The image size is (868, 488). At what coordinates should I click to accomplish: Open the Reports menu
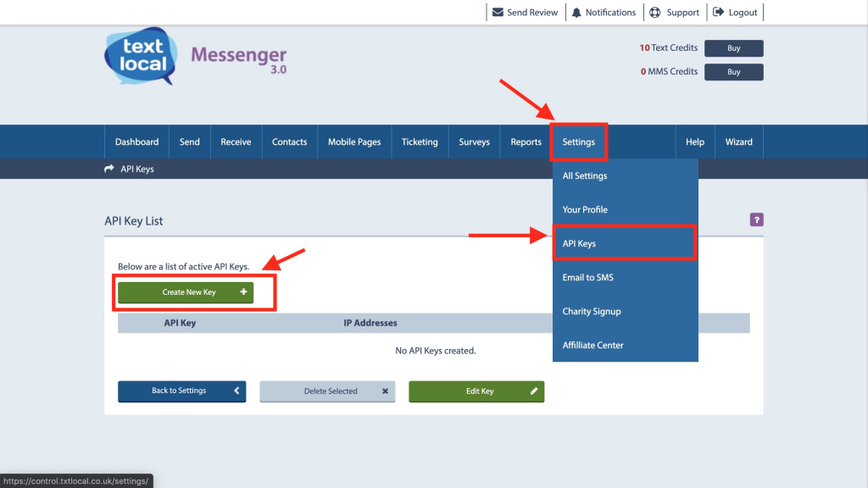pyautogui.click(x=526, y=141)
